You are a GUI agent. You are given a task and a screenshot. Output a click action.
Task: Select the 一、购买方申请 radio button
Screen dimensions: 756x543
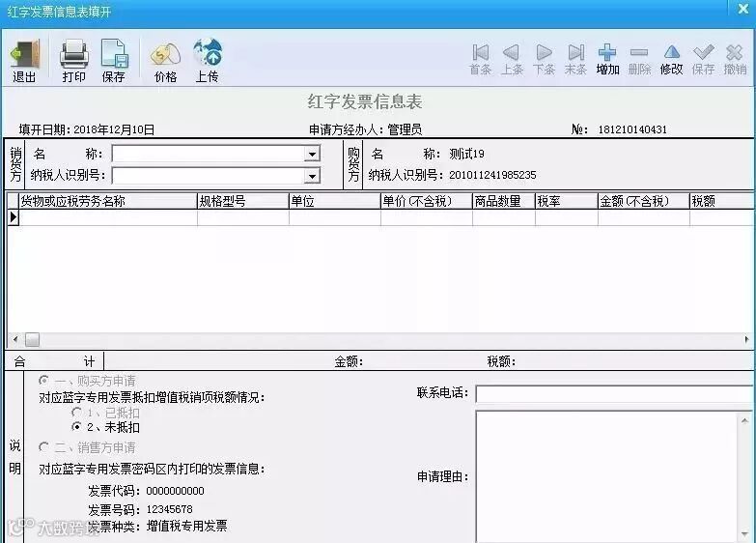coord(43,381)
